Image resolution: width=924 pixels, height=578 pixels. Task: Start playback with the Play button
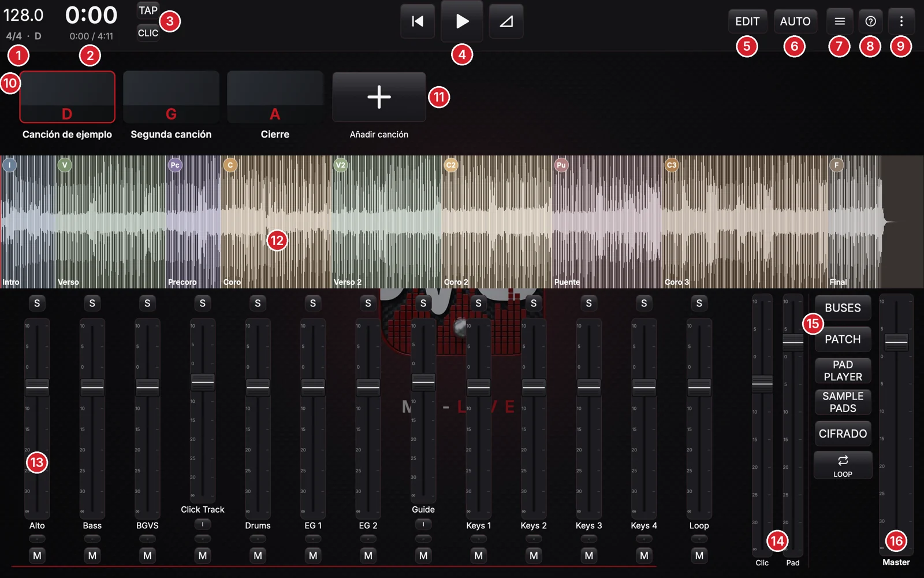[x=462, y=21]
